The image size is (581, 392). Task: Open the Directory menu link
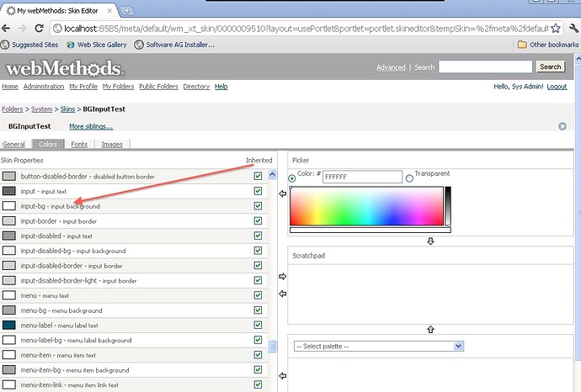click(x=196, y=87)
